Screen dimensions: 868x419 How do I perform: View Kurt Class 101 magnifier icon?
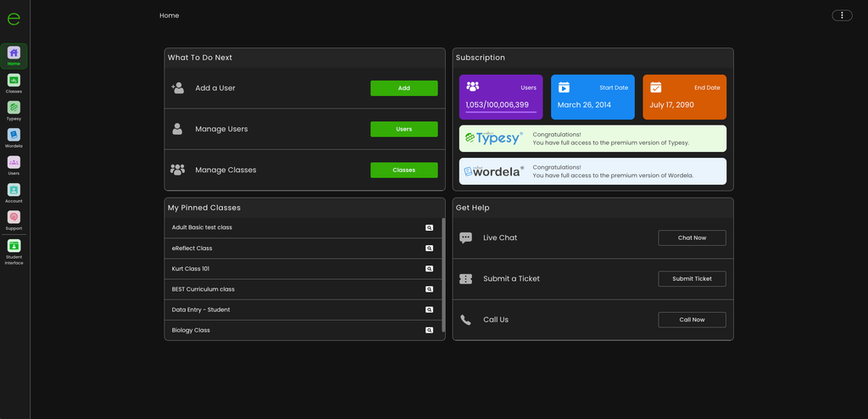point(429,269)
